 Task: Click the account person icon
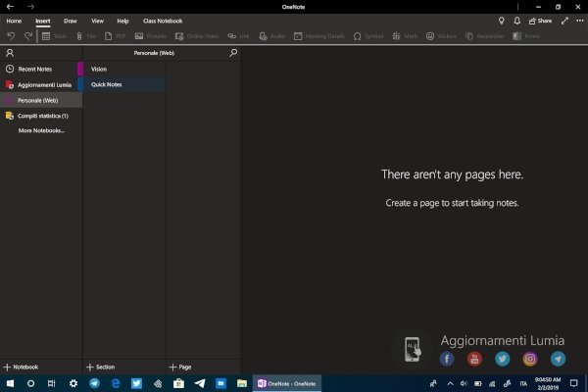[10, 53]
